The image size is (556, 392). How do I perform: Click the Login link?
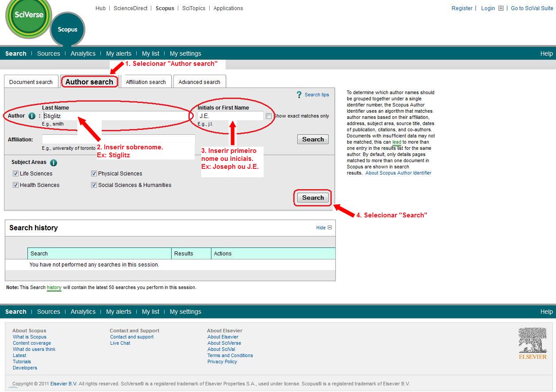[x=488, y=8]
